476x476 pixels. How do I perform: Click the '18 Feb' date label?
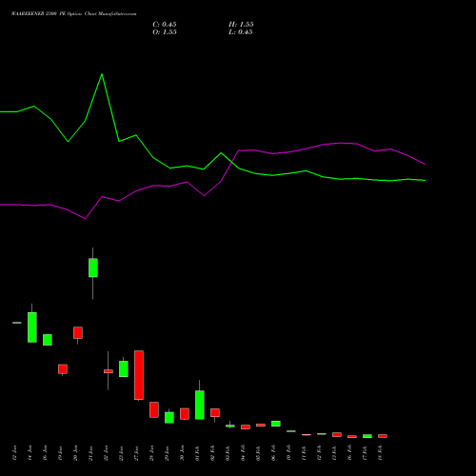coord(380,453)
